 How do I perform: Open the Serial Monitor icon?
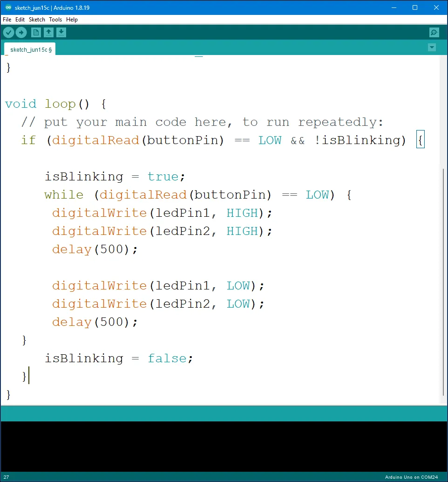point(434,32)
